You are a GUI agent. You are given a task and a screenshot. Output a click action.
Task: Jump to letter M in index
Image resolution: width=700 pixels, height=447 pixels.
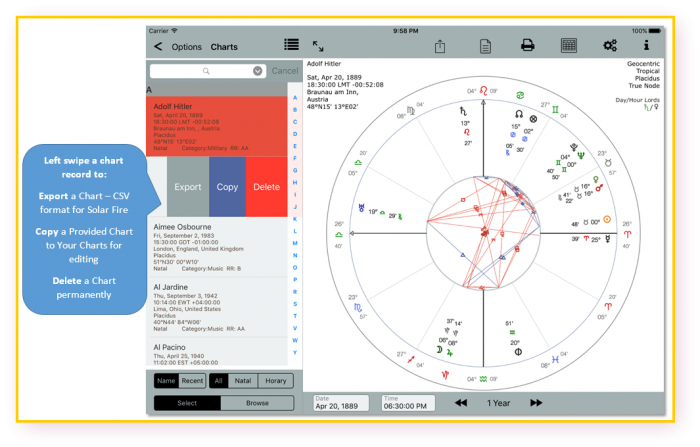pos(295,243)
